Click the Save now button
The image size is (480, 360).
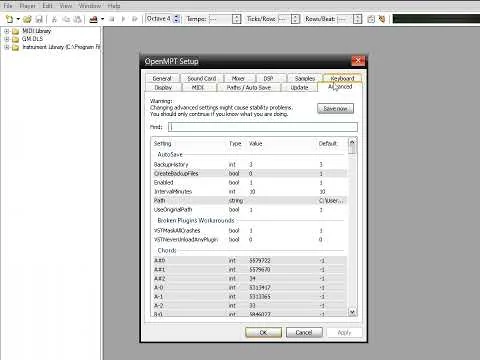pos(335,108)
